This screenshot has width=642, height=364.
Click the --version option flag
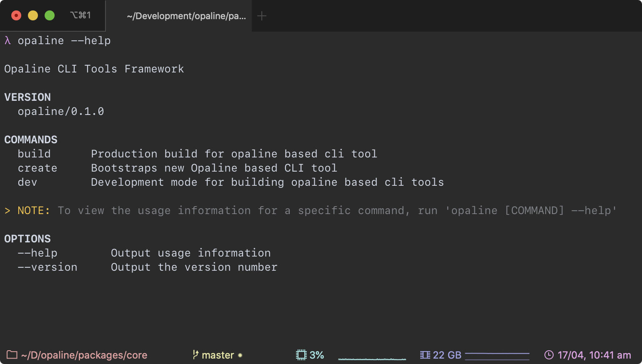[x=48, y=267]
